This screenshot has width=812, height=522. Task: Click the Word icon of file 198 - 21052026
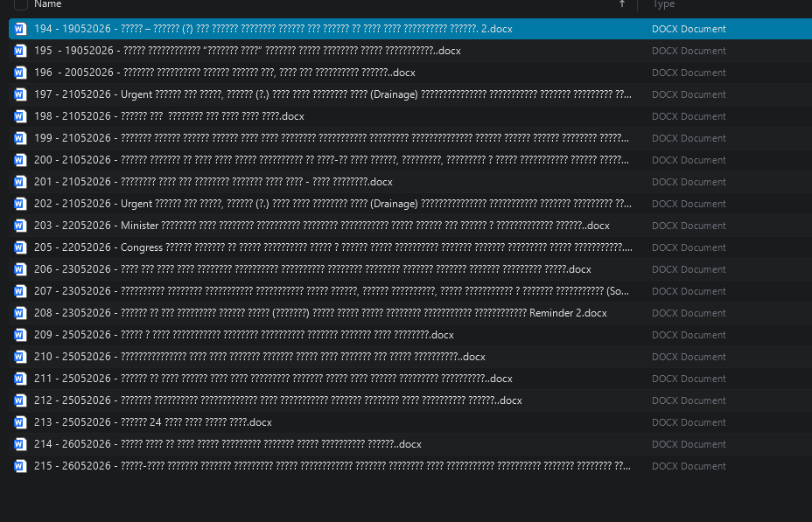tap(20, 116)
